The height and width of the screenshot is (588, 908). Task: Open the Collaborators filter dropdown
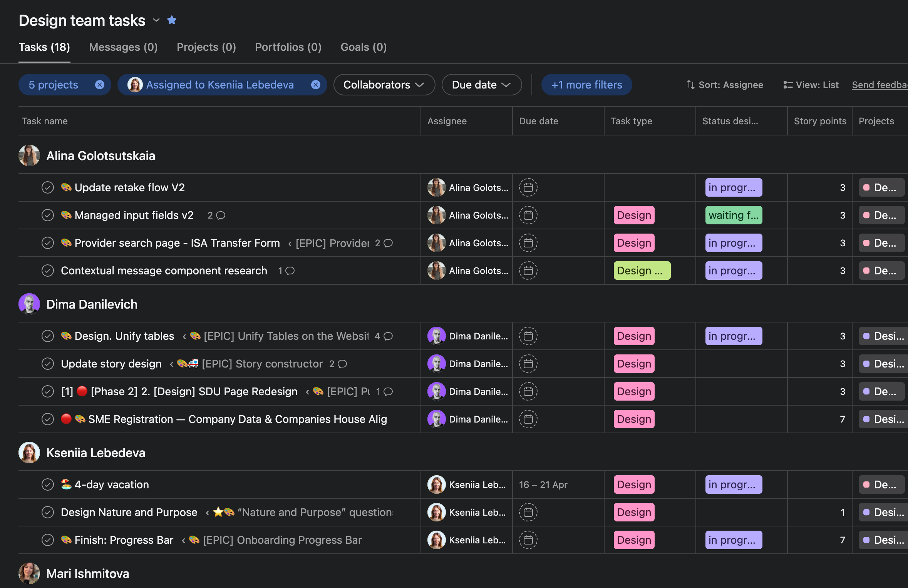(384, 85)
